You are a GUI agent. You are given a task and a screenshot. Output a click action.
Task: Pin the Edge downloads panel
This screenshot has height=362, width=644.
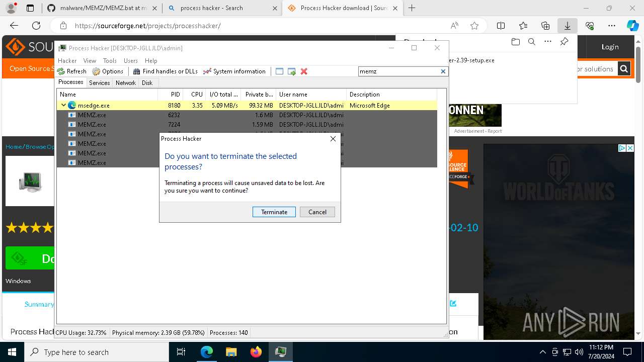[565, 42]
